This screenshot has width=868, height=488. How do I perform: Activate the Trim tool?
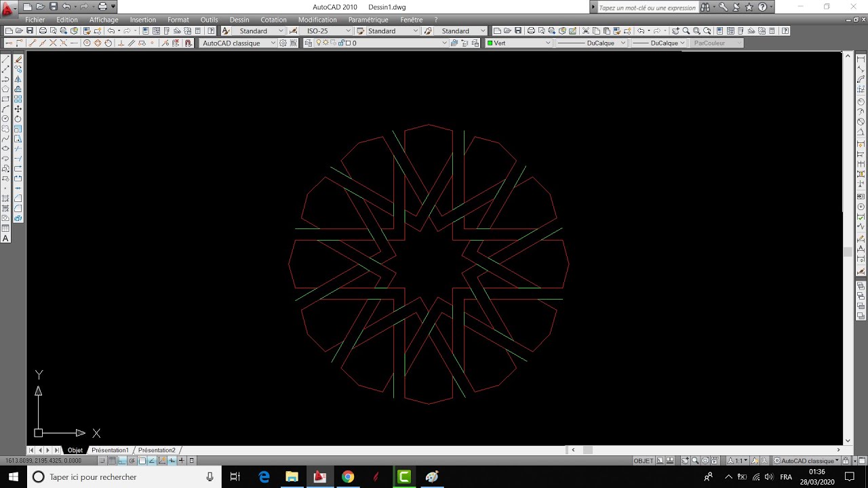(x=18, y=148)
